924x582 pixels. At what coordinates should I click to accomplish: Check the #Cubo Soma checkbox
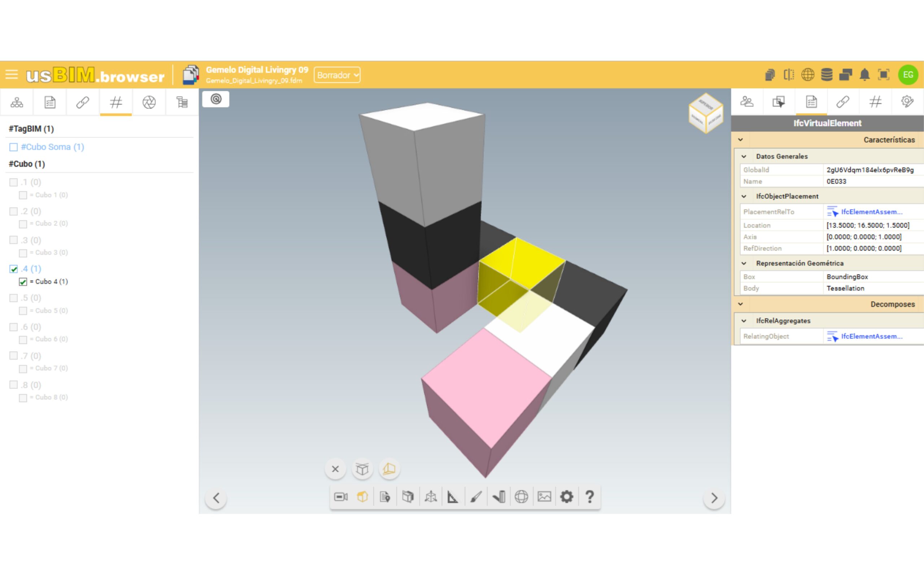pos(13,147)
